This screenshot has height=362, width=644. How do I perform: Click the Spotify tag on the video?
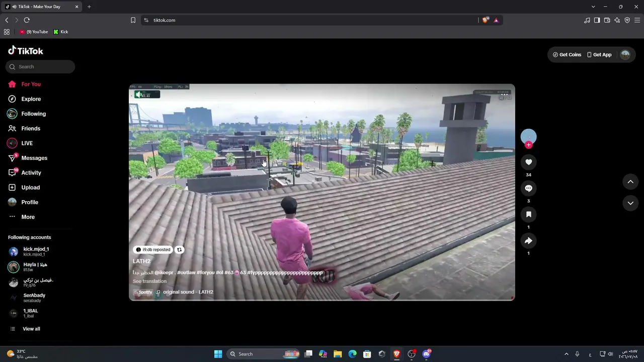pos(143,292)
